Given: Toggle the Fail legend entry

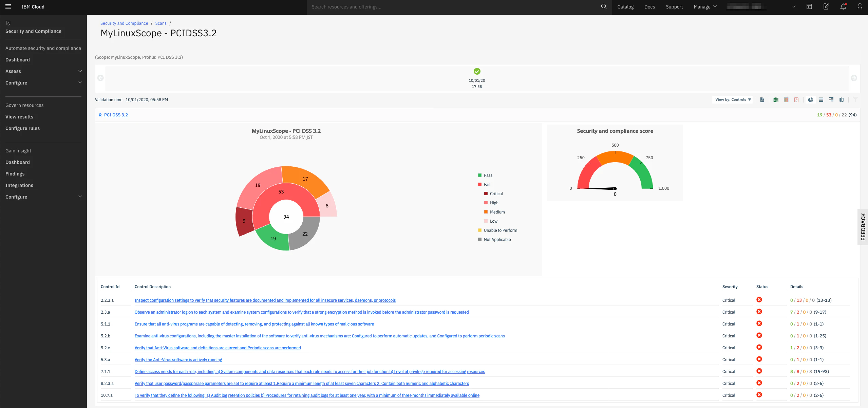Looking at the screenshot, I should (x=484, y=184).
